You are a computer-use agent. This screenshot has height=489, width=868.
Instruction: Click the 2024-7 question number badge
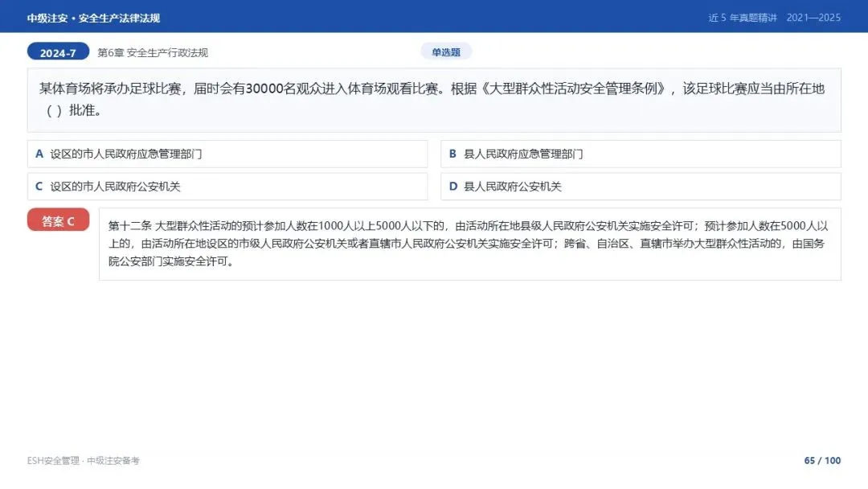58,52
